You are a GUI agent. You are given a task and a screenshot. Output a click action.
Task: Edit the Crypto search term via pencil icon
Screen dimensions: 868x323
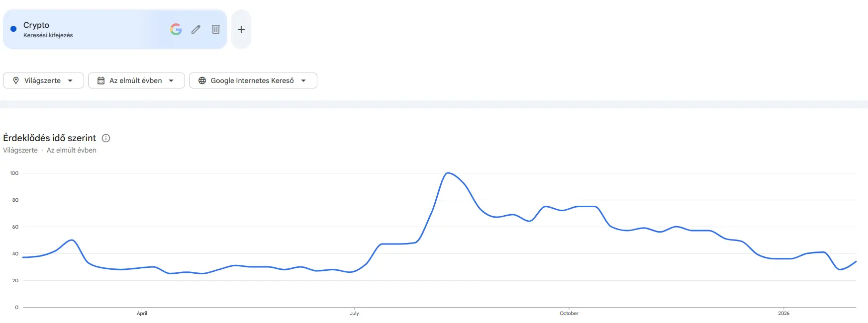195,29
